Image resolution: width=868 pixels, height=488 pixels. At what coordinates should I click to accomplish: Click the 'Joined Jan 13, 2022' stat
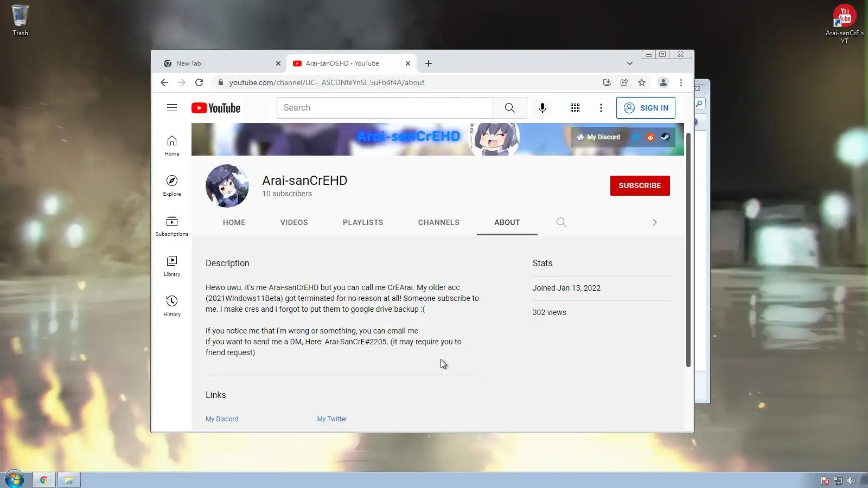pyautogui.click(x=566, y=288)
